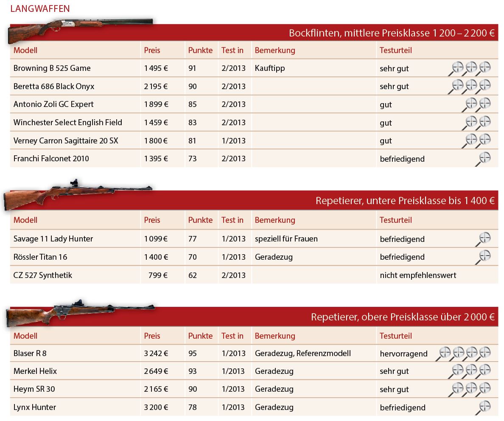Click the four scope rating icons for Blaser R 8

click(463, 354)
